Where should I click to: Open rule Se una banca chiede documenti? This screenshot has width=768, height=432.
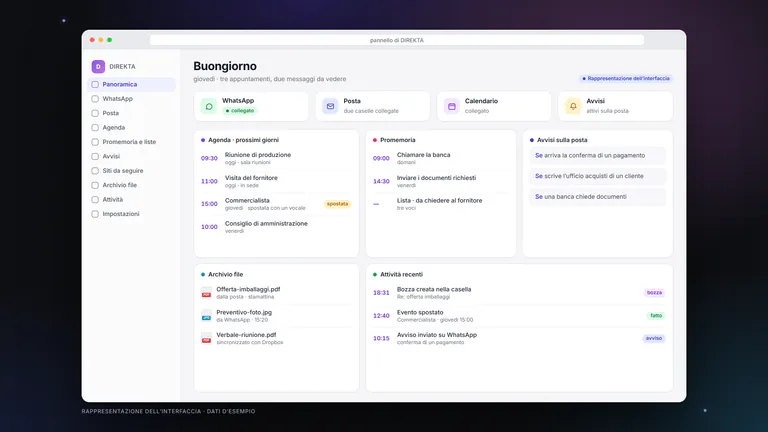pos(598,197)
